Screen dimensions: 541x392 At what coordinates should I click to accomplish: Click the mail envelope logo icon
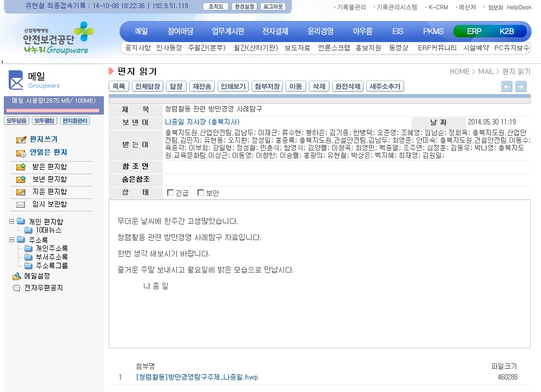16,80
